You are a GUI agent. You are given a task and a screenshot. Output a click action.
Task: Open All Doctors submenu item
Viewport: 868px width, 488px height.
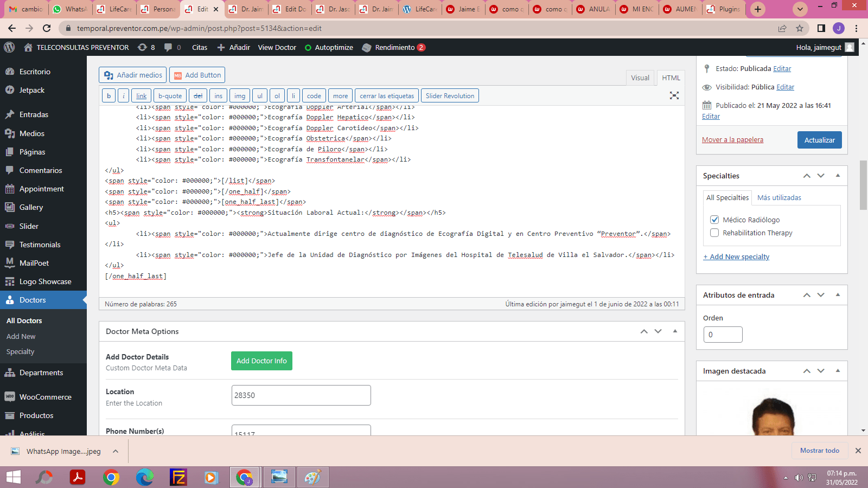24,320
